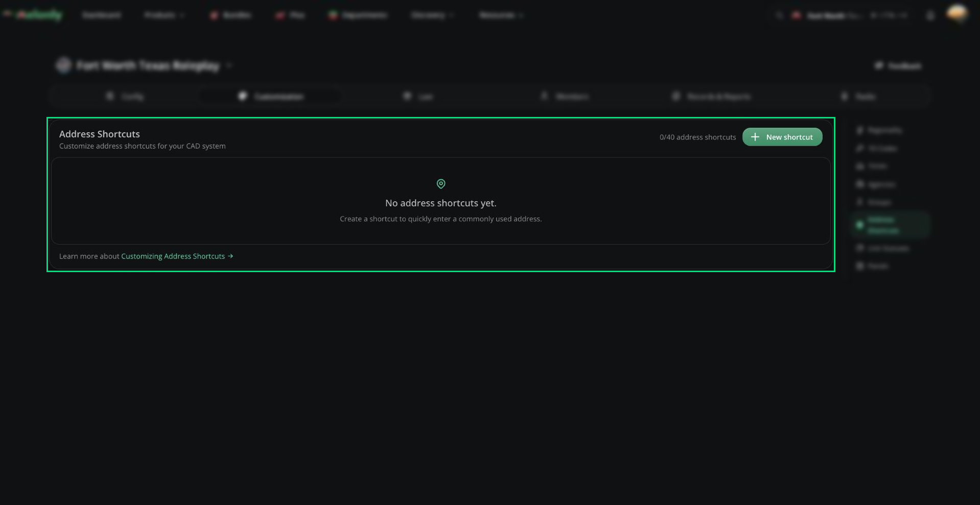Open the Products dropdown menu
This screenshot has height=505, width=980.
[164, 15]
